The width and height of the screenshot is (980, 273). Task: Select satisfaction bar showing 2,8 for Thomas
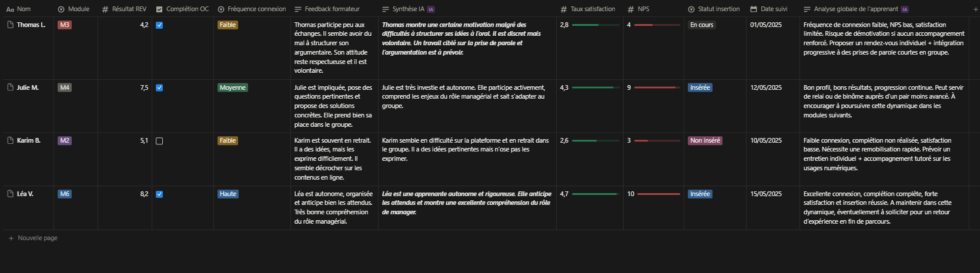[596, 25]
